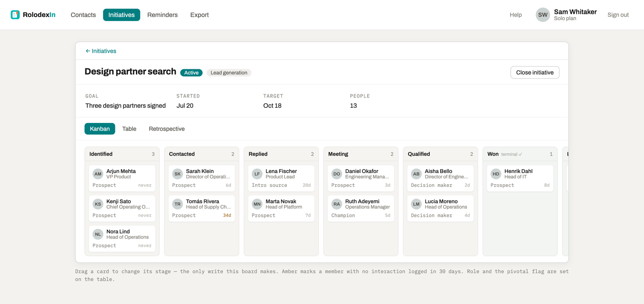The height and width of the screenshot is (304, 644).
Task: Click the Daniel Okafor card name
Action: [x=362, y=171]
